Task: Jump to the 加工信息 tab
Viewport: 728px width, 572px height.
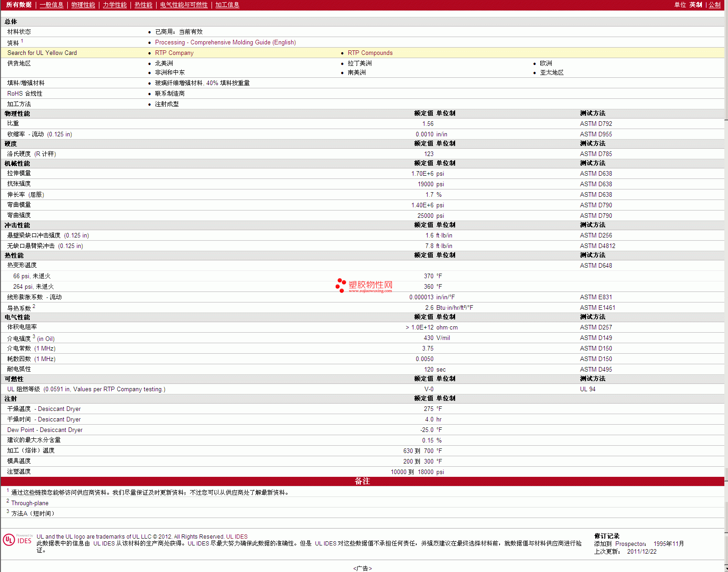Action: point(227,5)
